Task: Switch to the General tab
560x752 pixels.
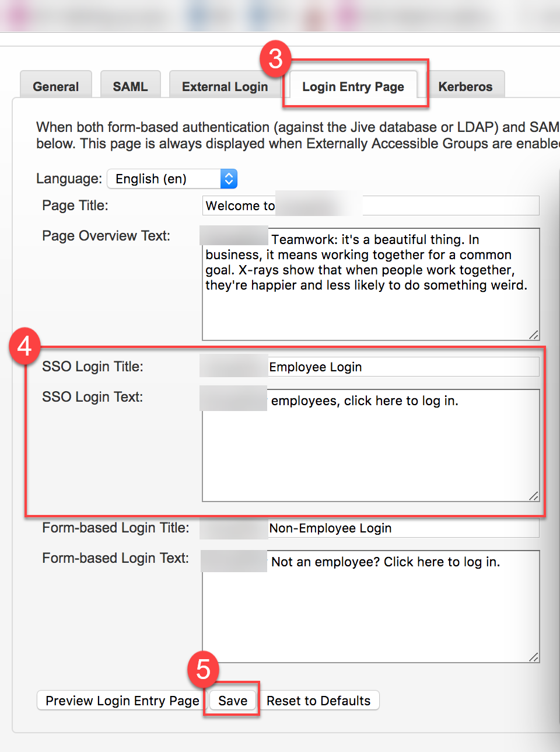Action: point(56,85)
